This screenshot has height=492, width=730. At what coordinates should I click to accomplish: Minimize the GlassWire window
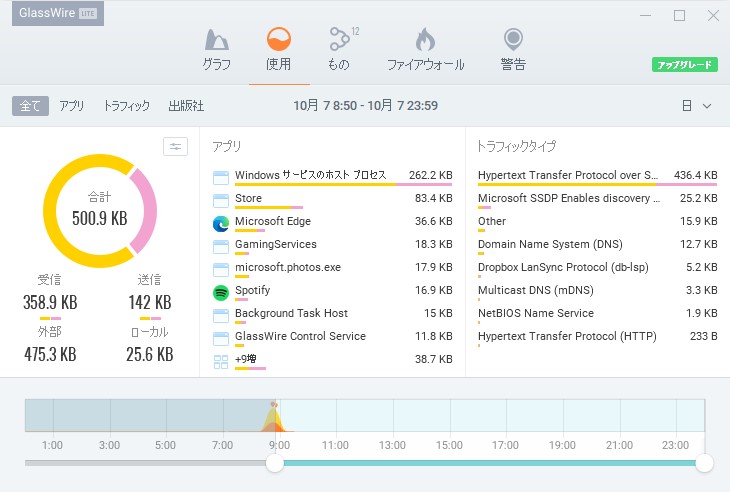(645, 15)
